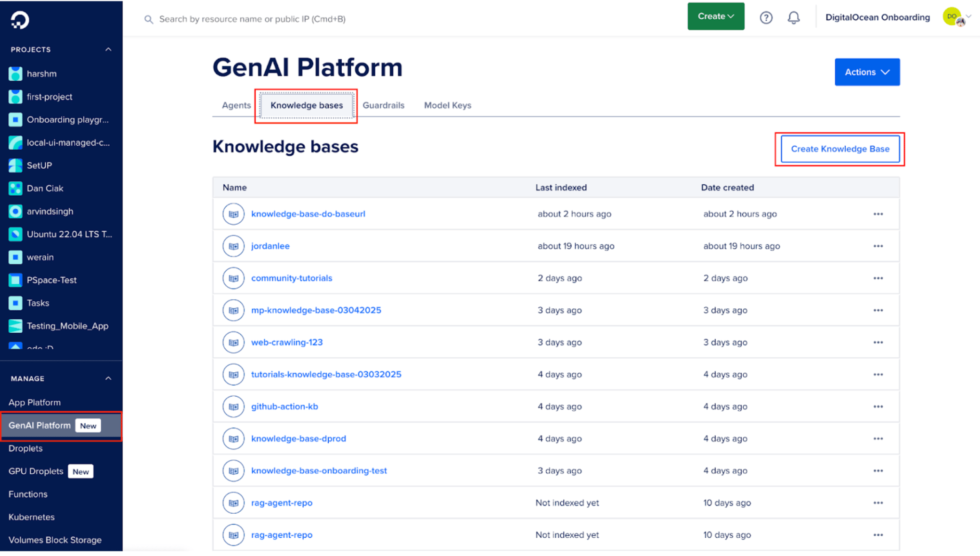
Task: Open Functions in sidebar
Action: [28, 494]
